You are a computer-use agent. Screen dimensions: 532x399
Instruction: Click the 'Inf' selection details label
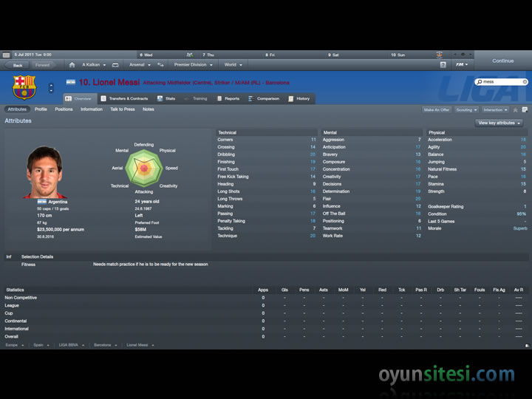(9, 257)
